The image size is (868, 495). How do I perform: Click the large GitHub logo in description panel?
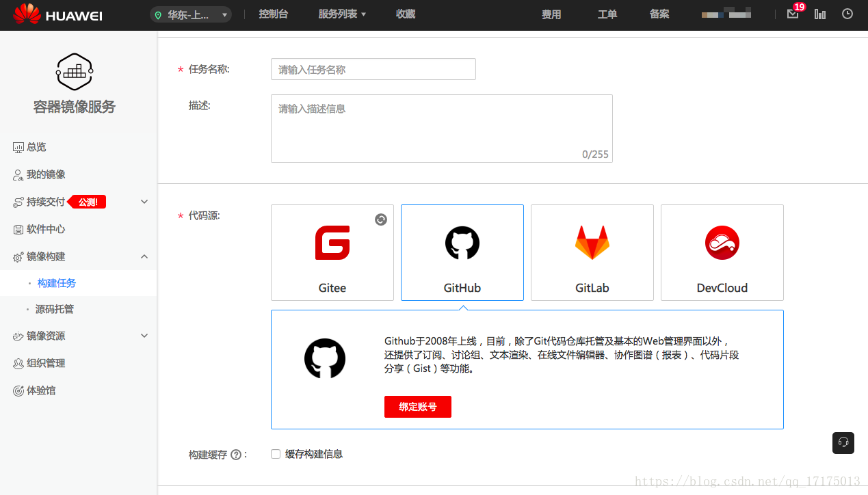point(325,358)
